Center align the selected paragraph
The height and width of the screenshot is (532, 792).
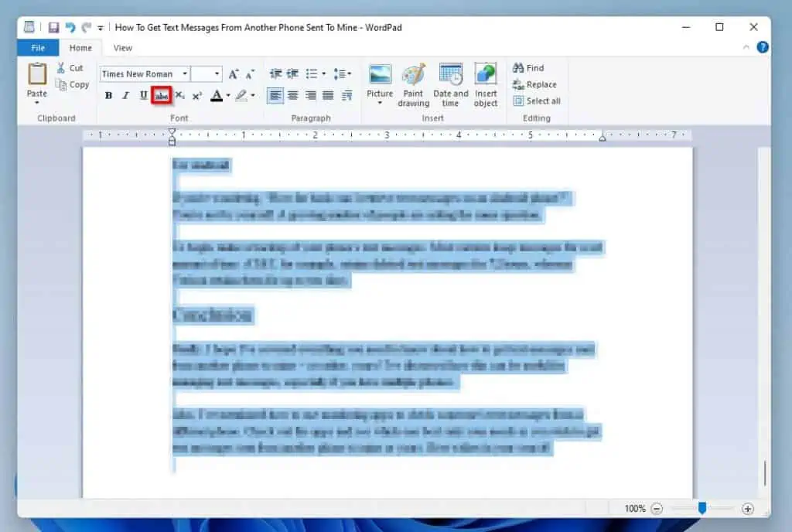click(292, 95)
